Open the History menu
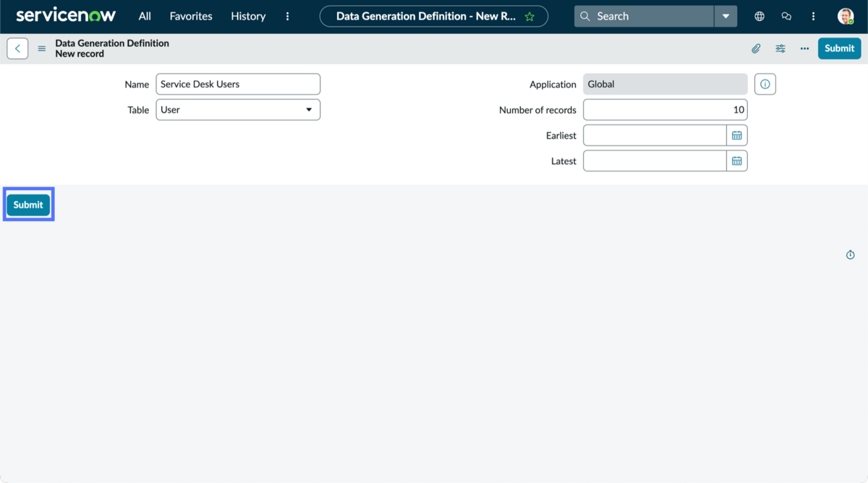Image resolution: width=868 pixels, height=483 pixels. tap(248, 16)
